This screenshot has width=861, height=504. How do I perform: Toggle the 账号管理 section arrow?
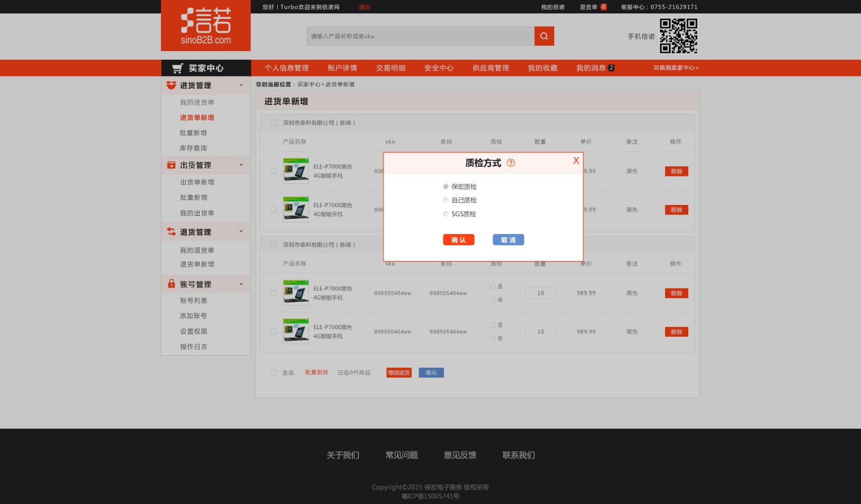[x=241, y=285]
